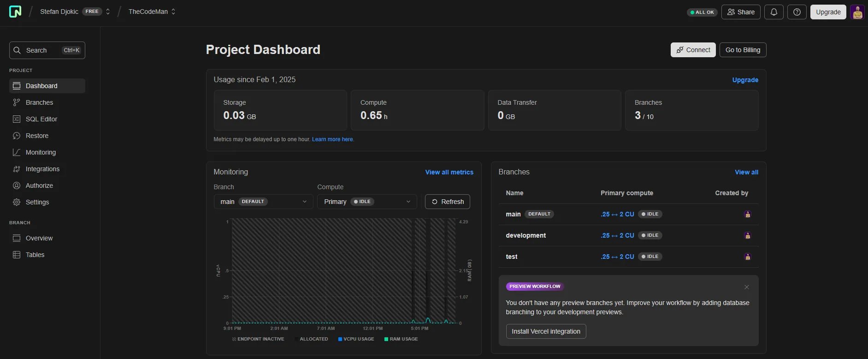
Task: Follow the View all metrics link
Action: coord(449,172)
